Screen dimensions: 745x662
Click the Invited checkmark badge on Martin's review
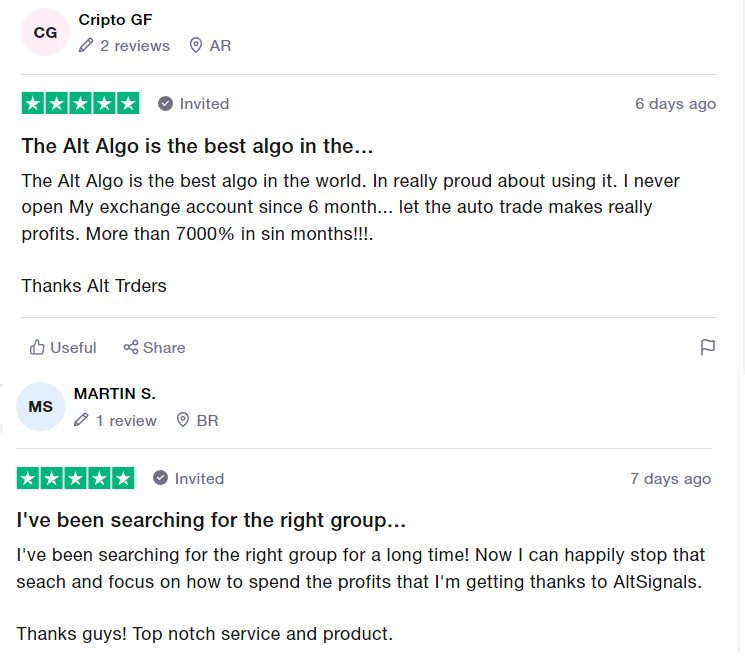pos(160,479)
